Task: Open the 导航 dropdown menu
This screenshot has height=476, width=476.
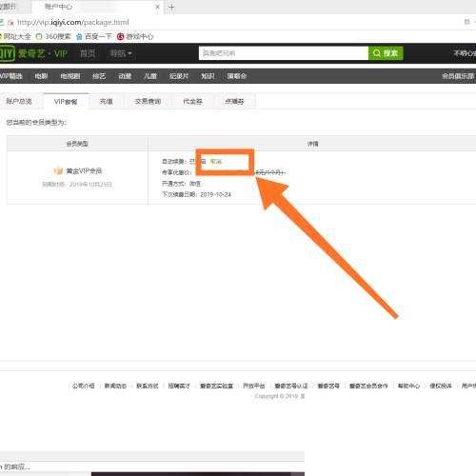Action: 121,53
